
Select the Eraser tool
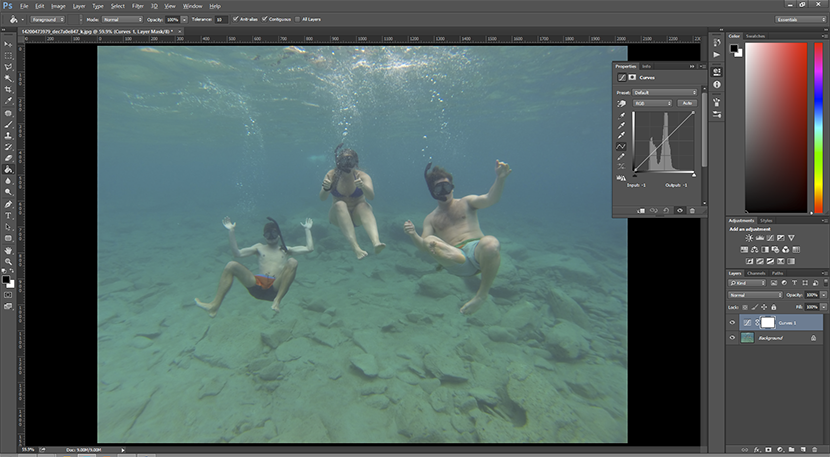pyautogui.click(x=8, y=158)
